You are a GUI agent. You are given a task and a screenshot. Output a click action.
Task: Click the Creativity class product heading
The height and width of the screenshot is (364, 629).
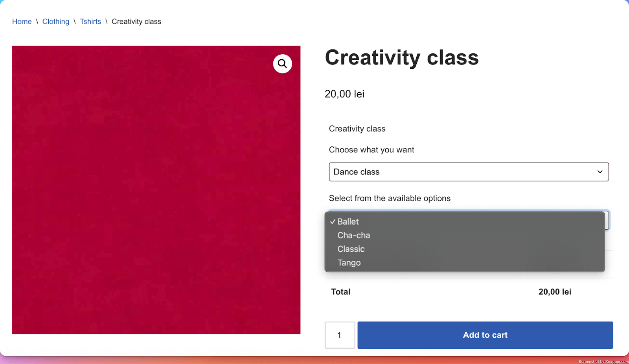401,58
